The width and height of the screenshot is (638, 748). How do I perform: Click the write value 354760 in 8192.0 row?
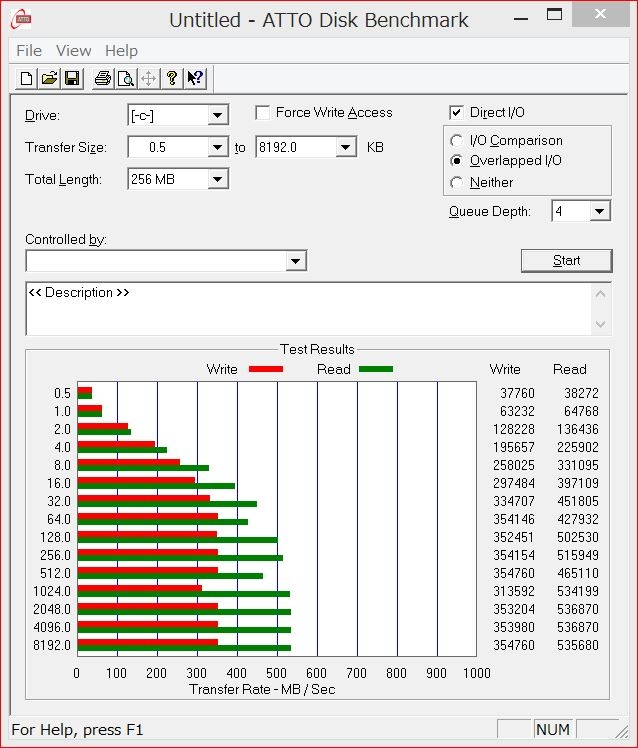pos(514,645)
